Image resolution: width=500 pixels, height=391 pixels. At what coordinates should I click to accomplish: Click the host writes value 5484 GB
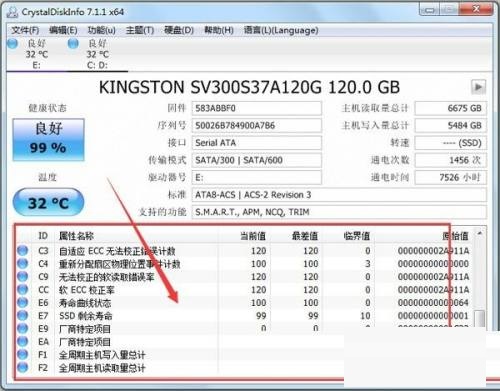click(x=451, y=126)
